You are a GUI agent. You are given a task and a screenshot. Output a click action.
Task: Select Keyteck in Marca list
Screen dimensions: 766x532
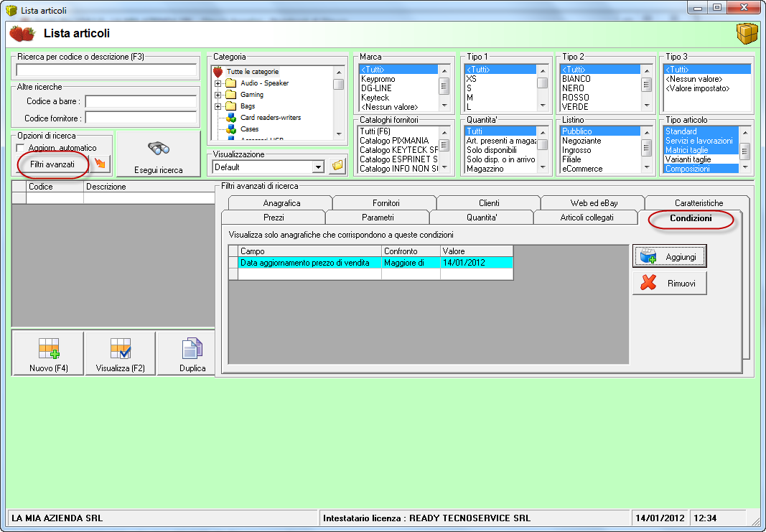point(398,97)
